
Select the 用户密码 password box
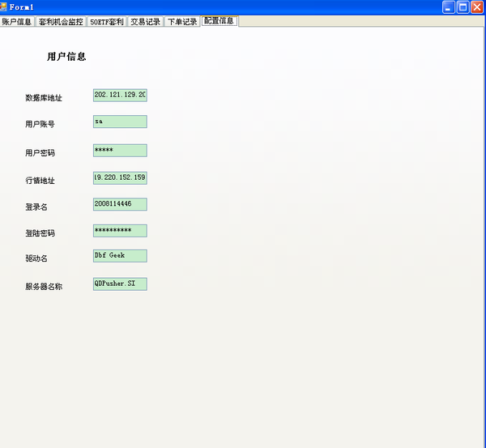(120, 151)
